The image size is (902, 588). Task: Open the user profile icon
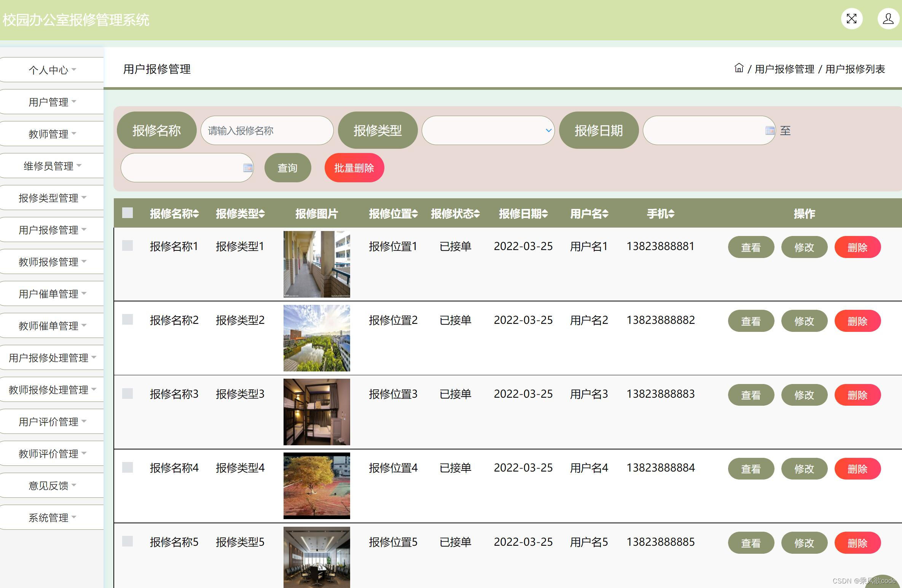tap(888, 19)
